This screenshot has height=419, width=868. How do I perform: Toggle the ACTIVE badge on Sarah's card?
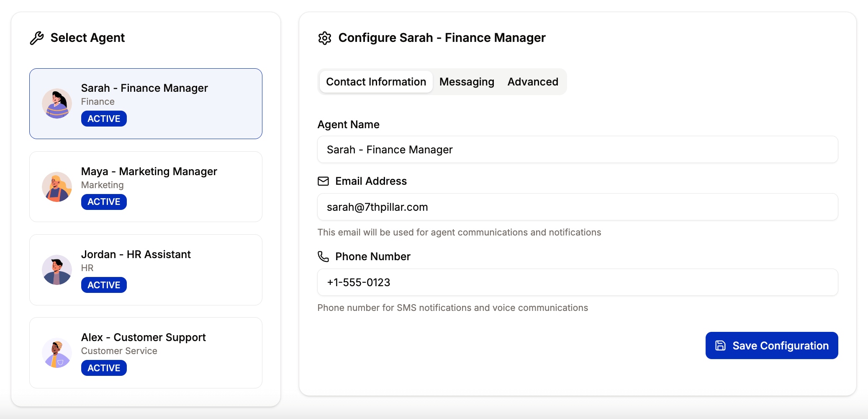103,119
